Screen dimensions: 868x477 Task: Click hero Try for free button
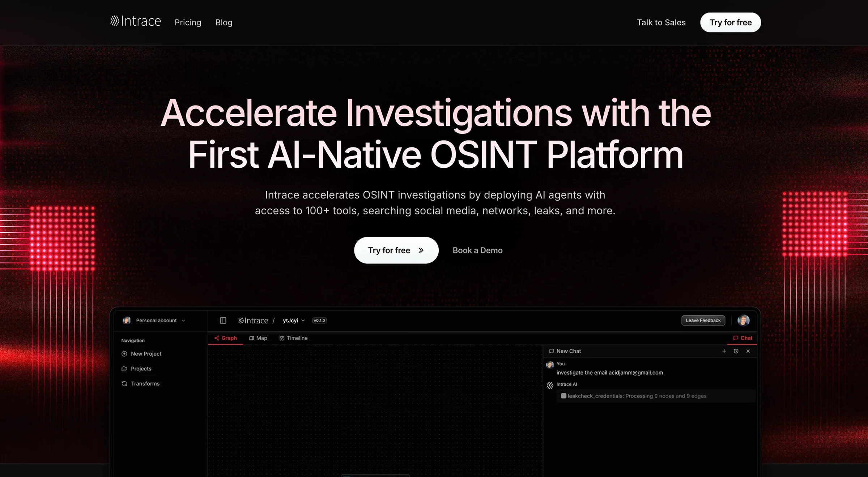click(396, 250)
